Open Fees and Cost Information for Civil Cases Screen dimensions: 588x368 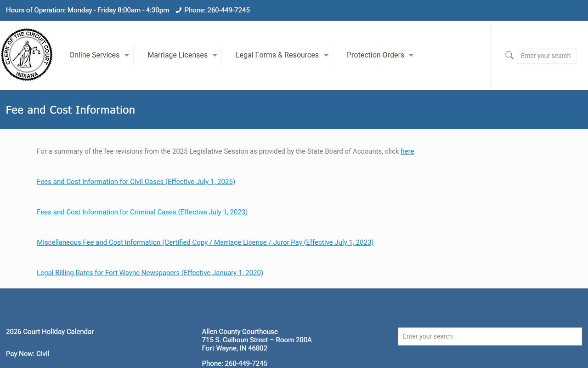[x=136, y=182]
